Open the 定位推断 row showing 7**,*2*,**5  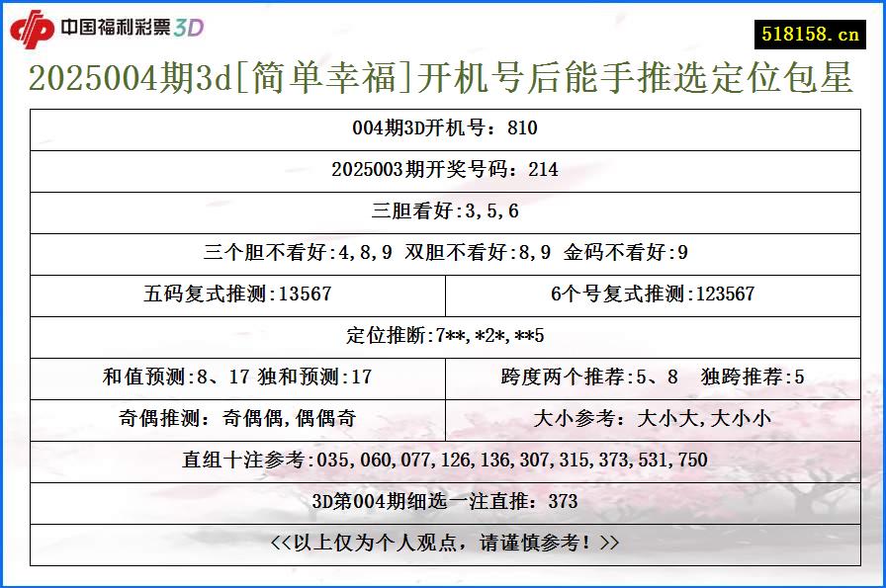pyautogui.click(x=443, y=336)
